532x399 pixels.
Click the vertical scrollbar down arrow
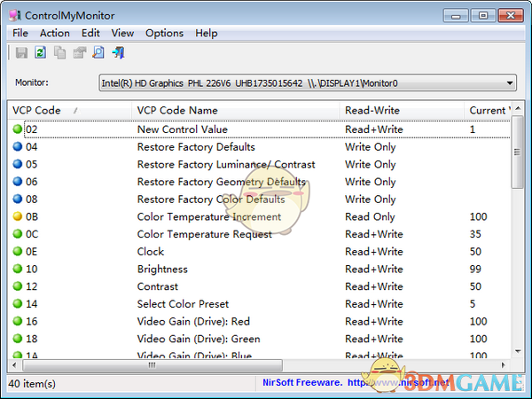pyautogui.click(x=518, y=351)
